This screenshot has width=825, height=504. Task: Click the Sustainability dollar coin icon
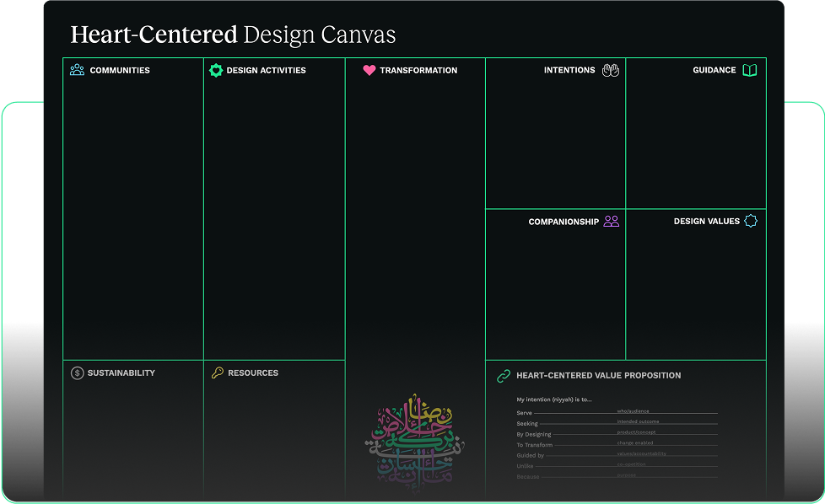tap(78, 373)
